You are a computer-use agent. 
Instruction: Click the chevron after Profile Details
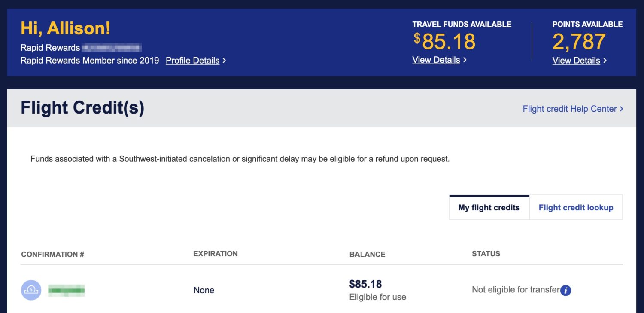coord(224,61)
